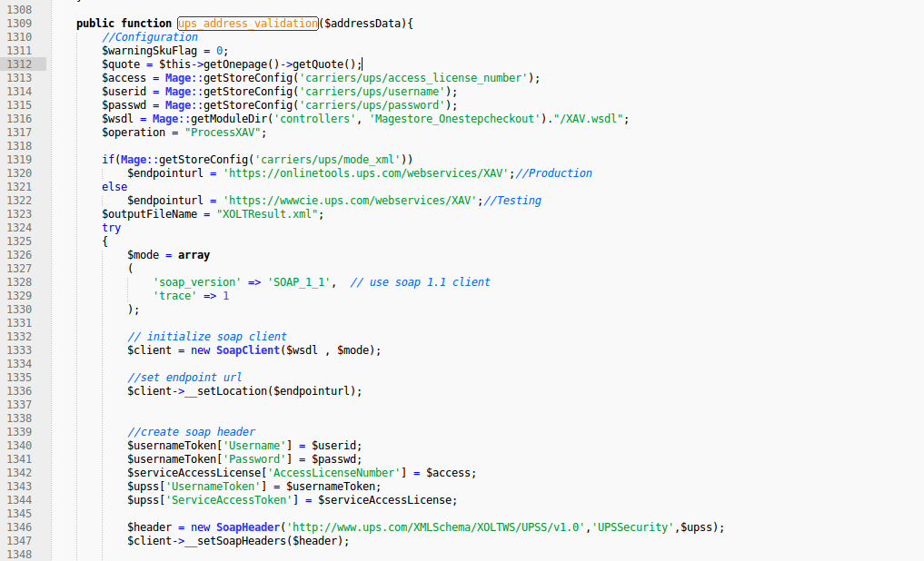Click the 'UPSSecurity' string
924x561 pixels.
633,527
